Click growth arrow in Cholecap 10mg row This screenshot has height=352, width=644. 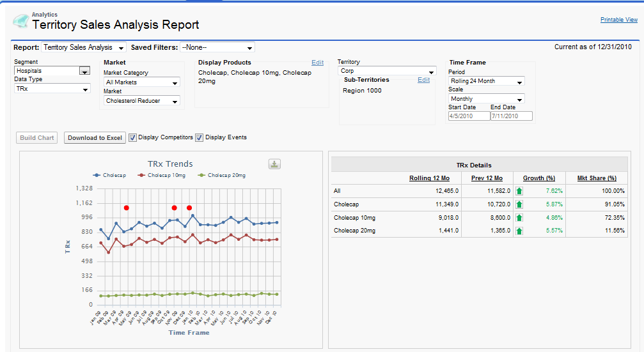point(519,217)
